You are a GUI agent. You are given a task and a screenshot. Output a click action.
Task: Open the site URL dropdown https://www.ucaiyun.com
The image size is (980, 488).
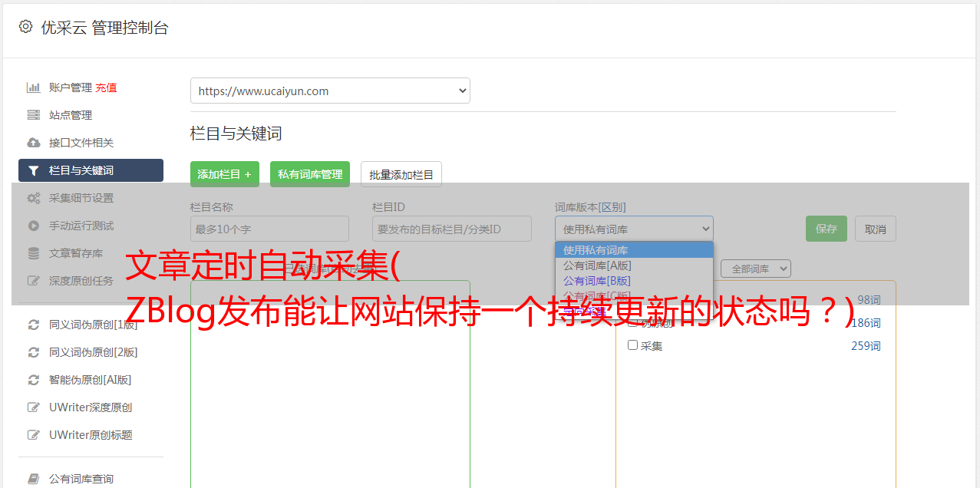(330, 91)
